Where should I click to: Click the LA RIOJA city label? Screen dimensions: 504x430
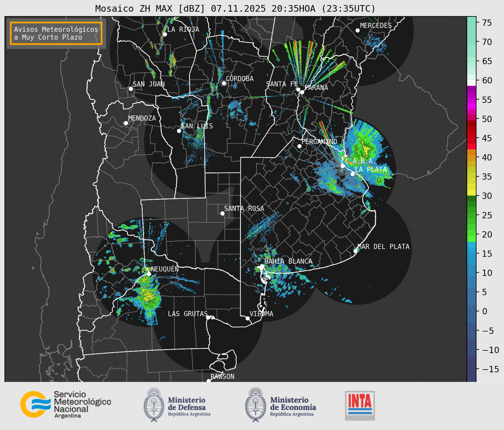point(183,29)
